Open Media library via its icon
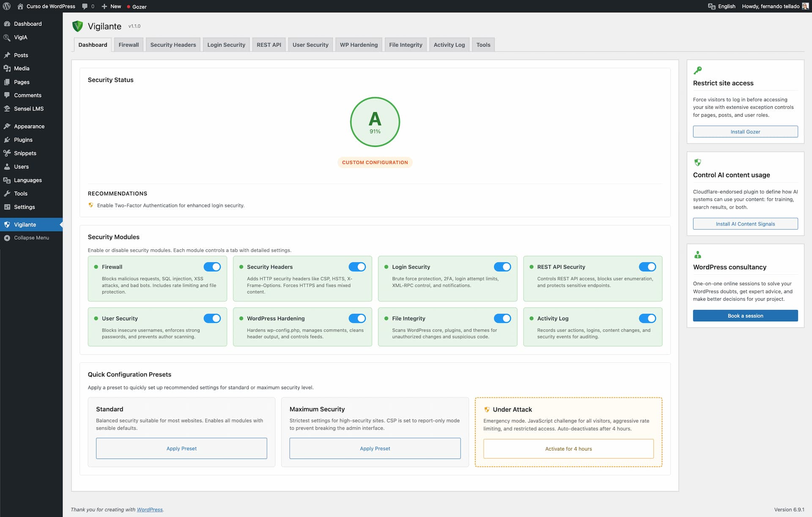 (x=8, y=68)
